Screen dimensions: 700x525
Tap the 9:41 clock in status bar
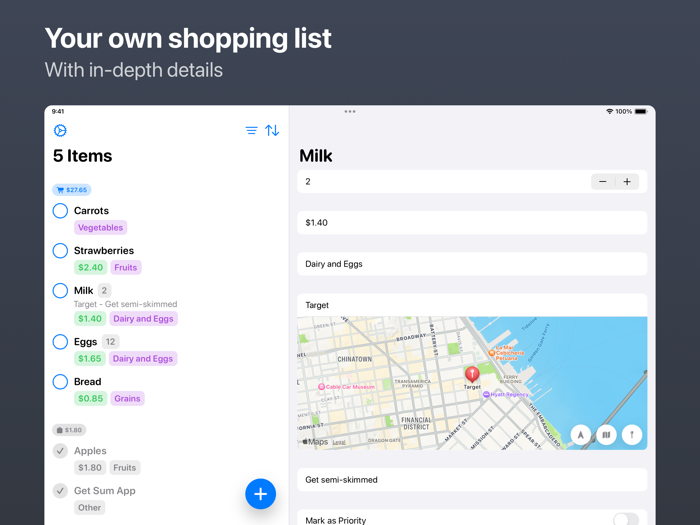pos(58,112)
